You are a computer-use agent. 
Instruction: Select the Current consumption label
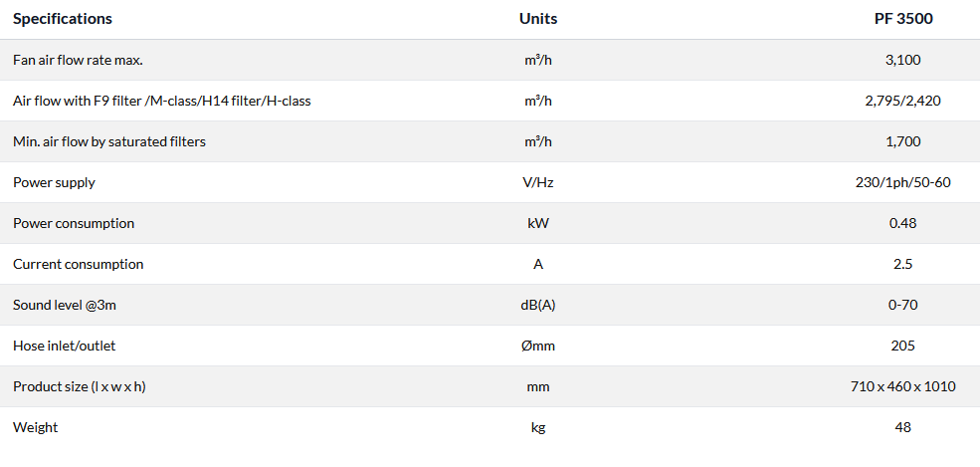(78, 264)
